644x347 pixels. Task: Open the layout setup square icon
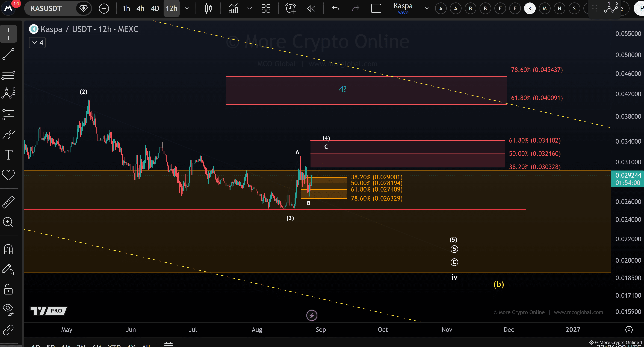(376, 8)
